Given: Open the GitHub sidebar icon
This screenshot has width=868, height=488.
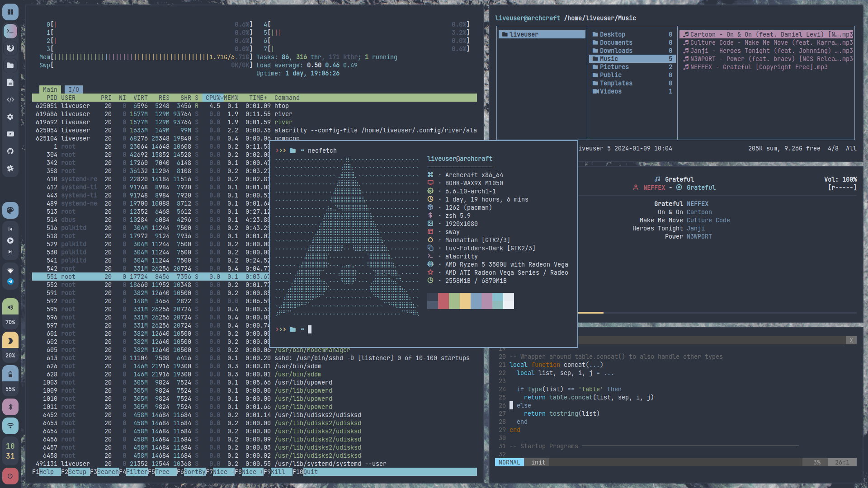Looking at the screenshot, I should tap(10, 151).
